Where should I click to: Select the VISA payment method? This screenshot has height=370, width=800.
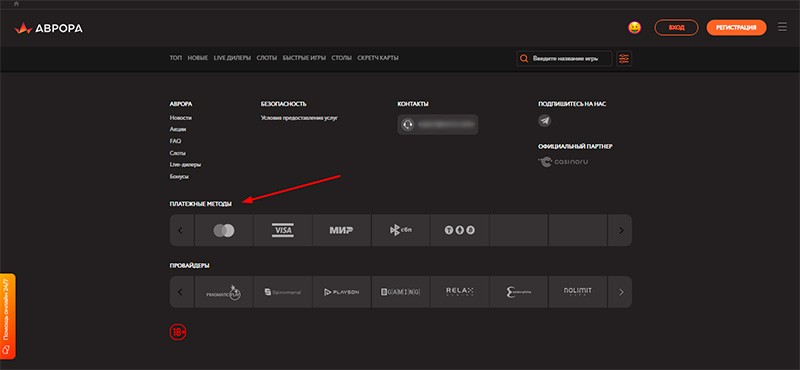(283, 231)
